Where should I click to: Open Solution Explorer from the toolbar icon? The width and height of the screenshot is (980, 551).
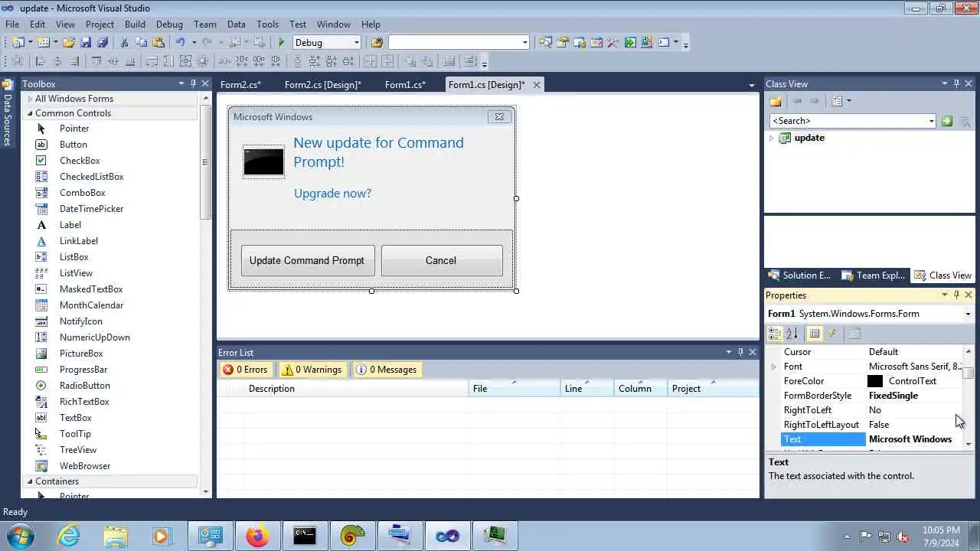(x=545, y=43)
